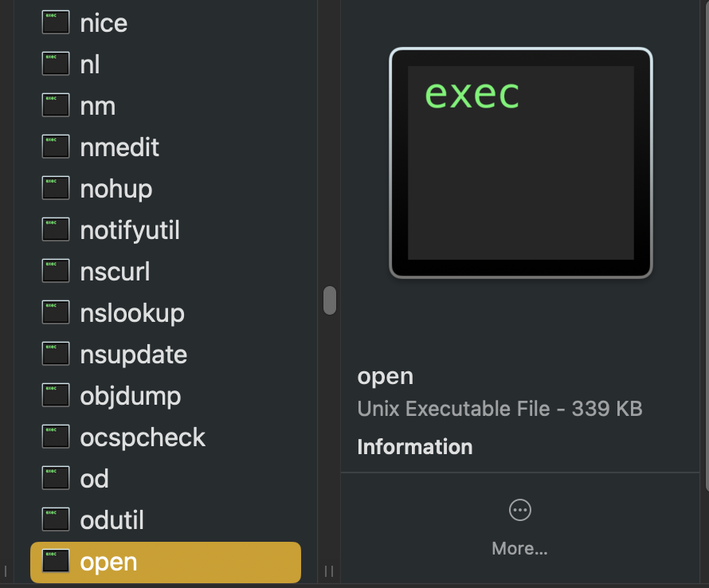
Task: Click the large exec preview thumbnail
Action: 520,163
